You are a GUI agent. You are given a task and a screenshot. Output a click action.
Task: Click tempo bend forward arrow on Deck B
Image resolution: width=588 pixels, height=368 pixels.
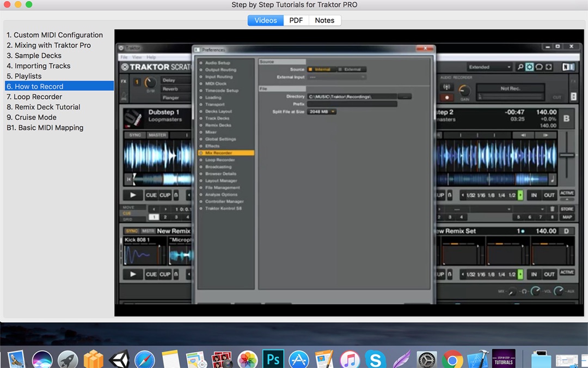click(545, 135)
